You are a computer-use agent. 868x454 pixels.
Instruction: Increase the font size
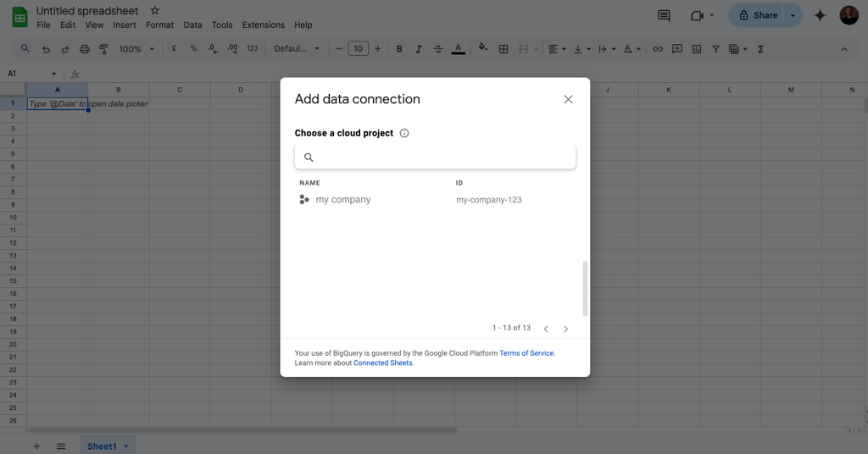[x=377, y=48]
